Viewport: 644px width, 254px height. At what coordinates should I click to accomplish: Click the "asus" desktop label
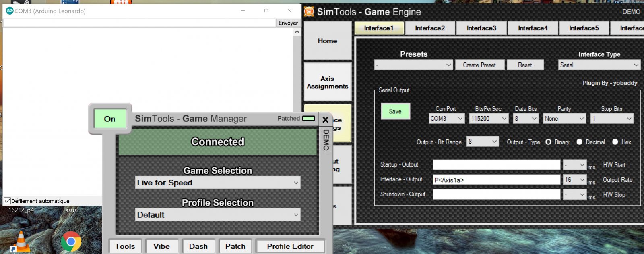coord(71,210)
